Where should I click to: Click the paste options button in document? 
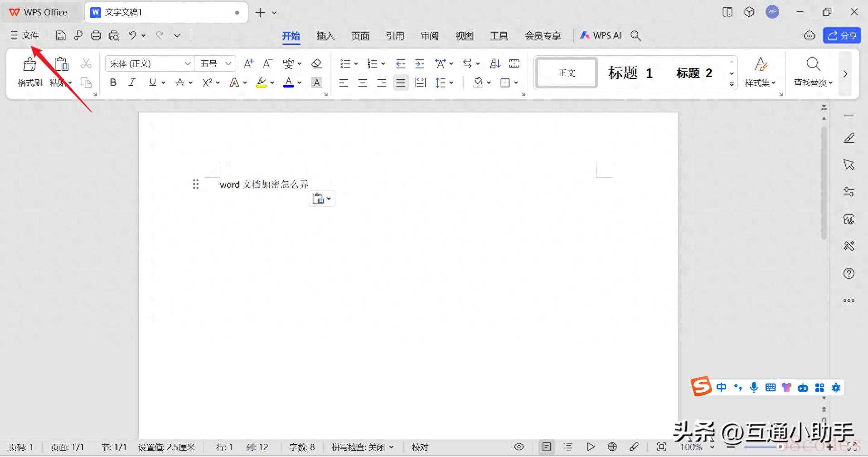pos(321,199)
